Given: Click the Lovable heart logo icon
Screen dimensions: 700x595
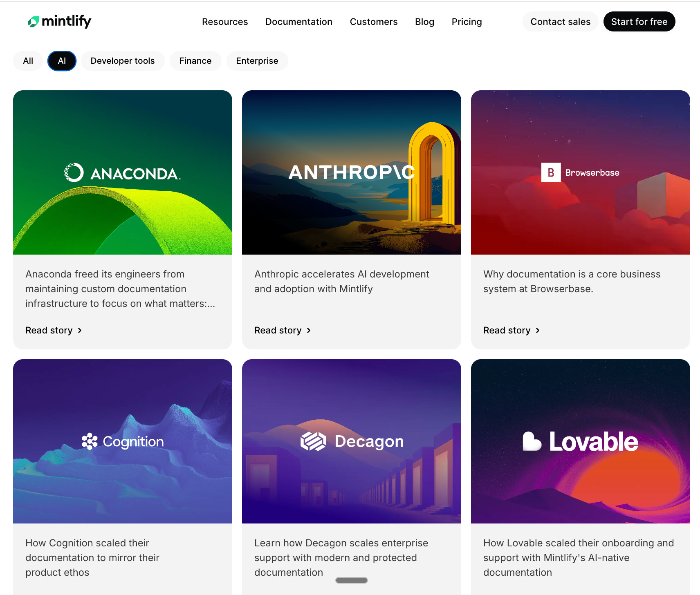Looking at the screenshot, I should (x=532, y=441).
